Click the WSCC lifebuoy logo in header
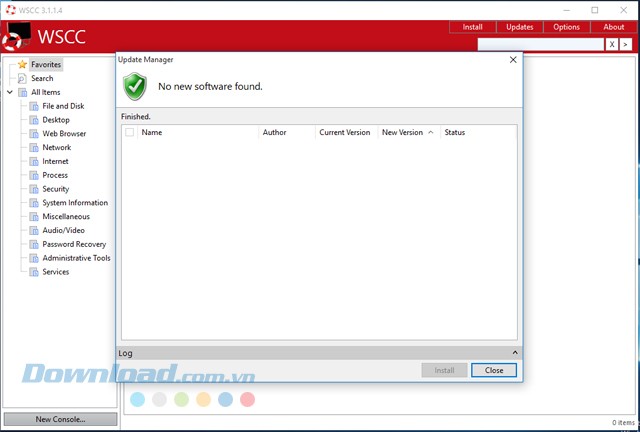Viewport: 640px width, 432px height. [x=16, y=36]
